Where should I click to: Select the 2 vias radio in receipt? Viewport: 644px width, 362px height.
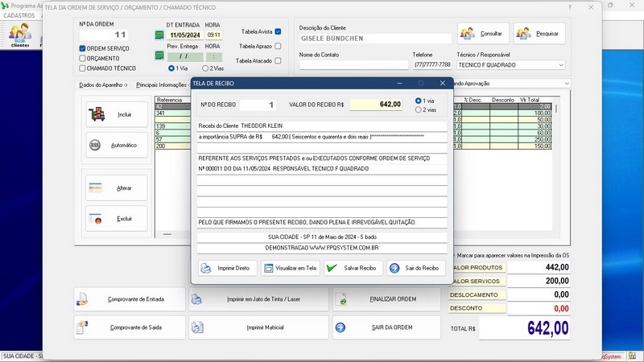click(x=418, y=109)
